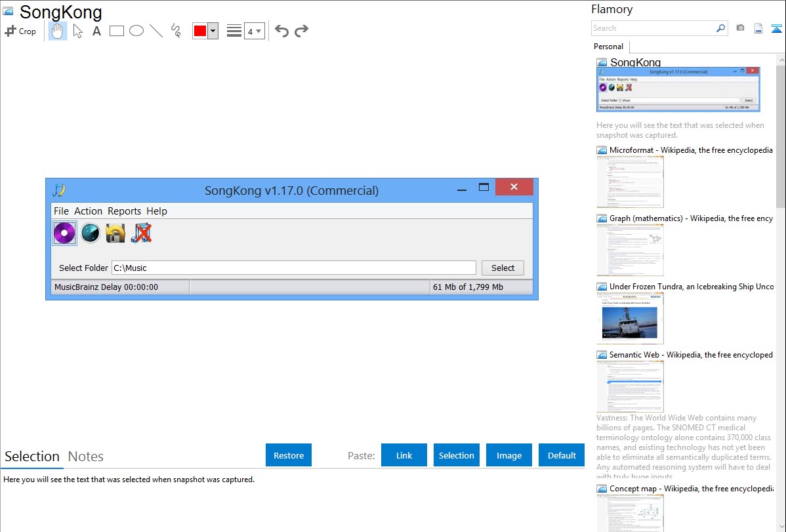Click the camera capture icon
786x532 pixels.
(x=740, y=28)
